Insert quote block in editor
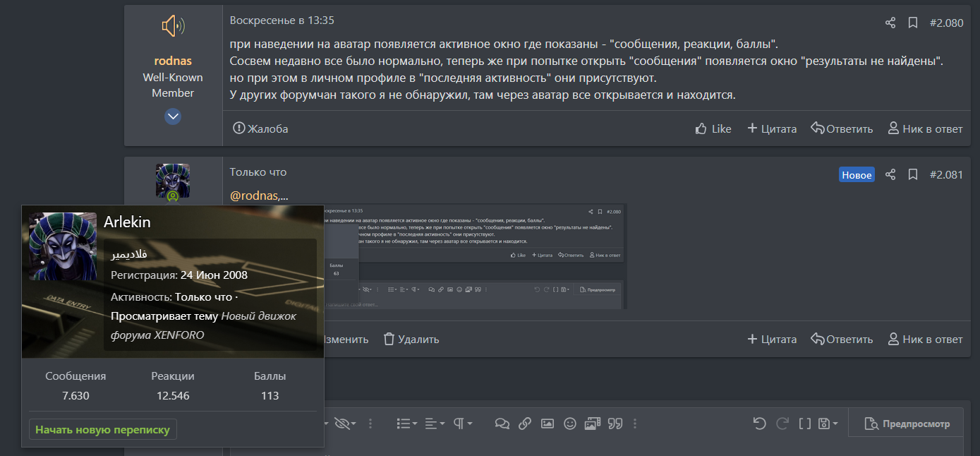The image size is (980, 456). pos(615,424)
